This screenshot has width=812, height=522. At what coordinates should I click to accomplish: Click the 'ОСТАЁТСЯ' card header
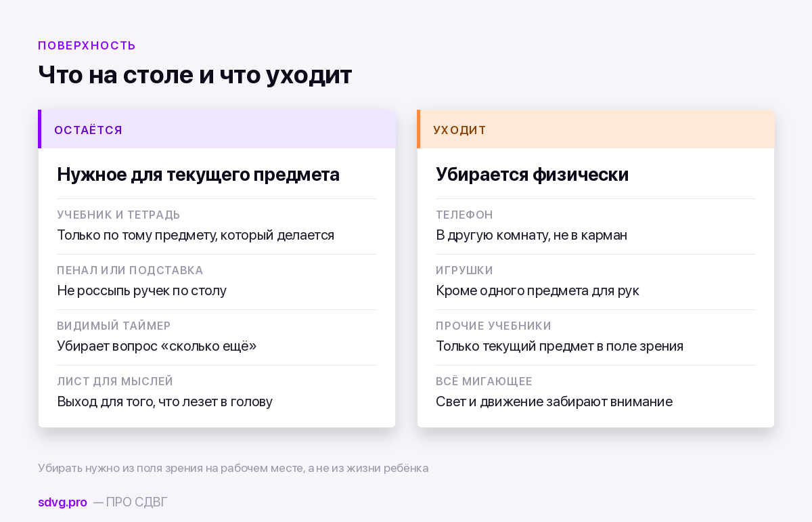tap(217, 129)
